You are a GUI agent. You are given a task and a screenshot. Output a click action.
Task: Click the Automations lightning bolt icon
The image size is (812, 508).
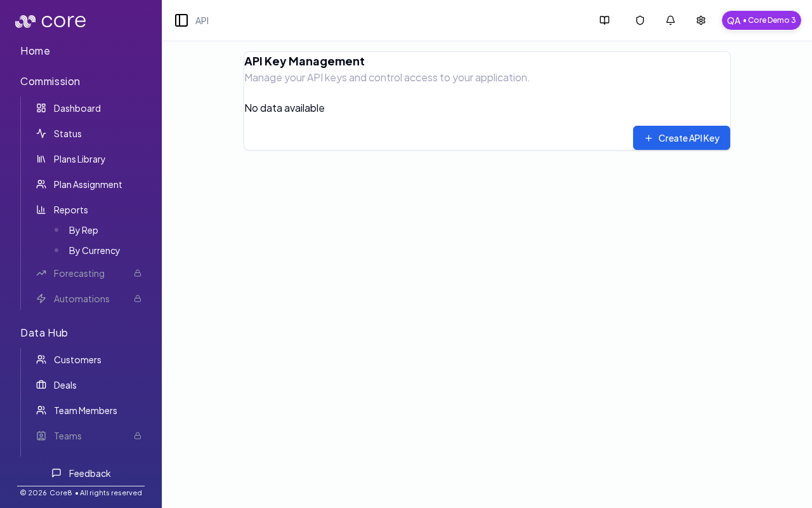41,298
